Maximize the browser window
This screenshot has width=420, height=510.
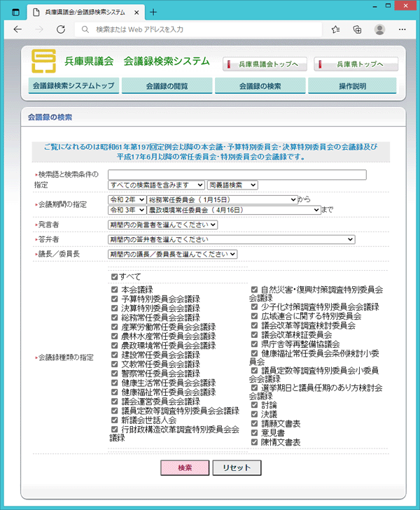coord(388,6)
